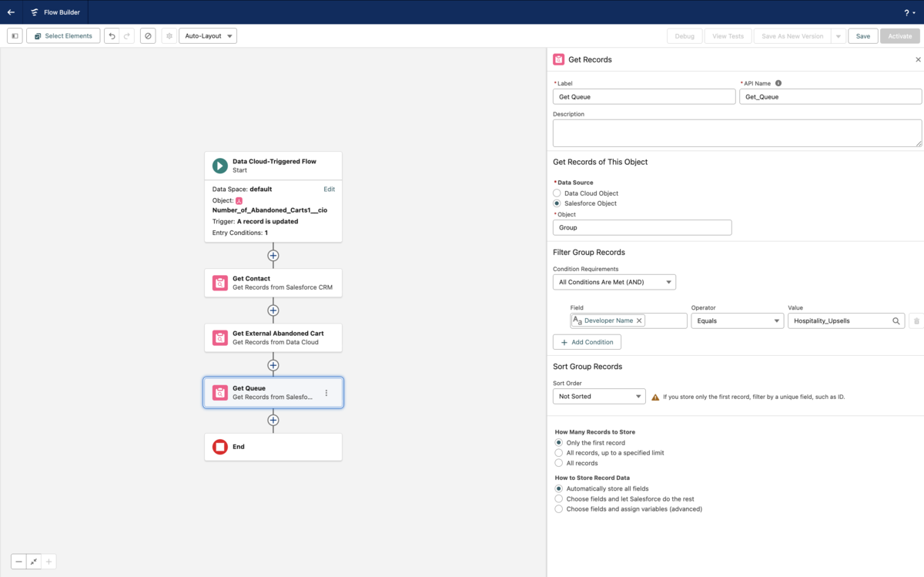Select Automatically store all fields
The width and height of the screenshot is (924, 577).
tap(559, 488)
